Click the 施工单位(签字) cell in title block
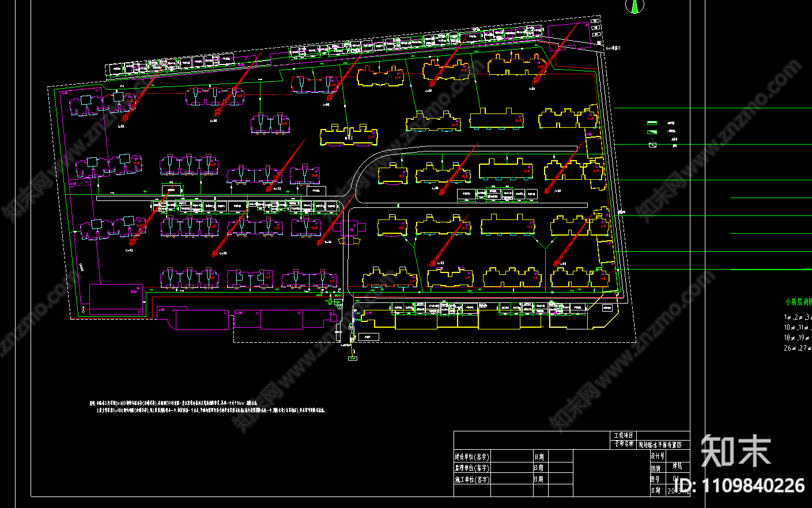Image resolution: width=812 pixels, height=508 pixels. point(472,479)
